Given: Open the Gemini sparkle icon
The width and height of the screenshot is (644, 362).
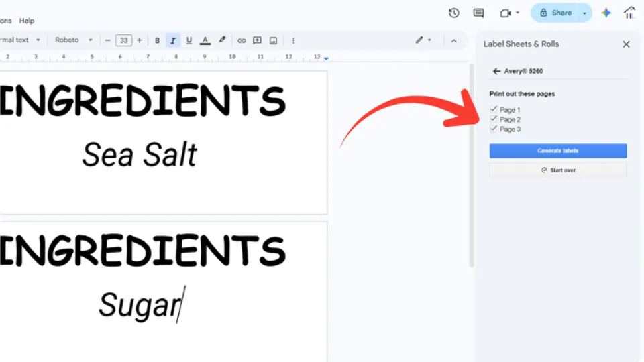Looking at the screenshot, I should pyautogui.click(x=606, y=13).
